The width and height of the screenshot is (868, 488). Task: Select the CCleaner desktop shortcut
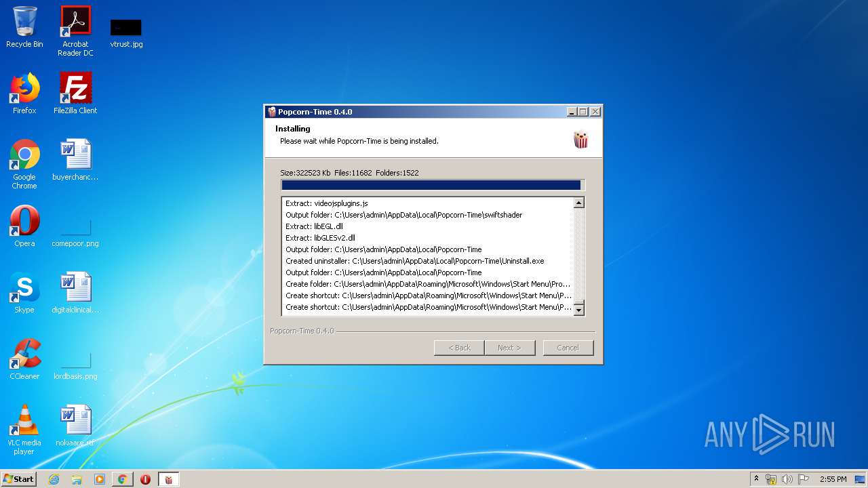pos(24,359)
